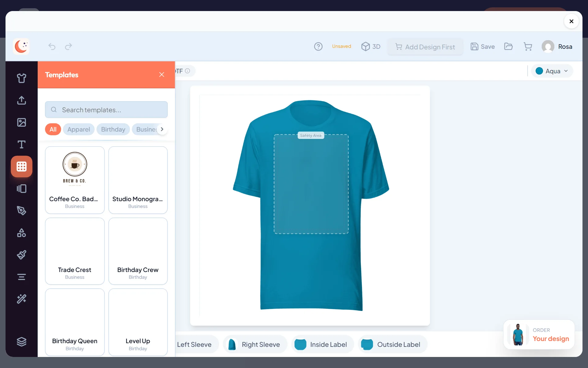This screenshot has height=368, width=588.
Task: Click the Safety Area on shirt
Action: pyautogui.click(x=311, y=184)
